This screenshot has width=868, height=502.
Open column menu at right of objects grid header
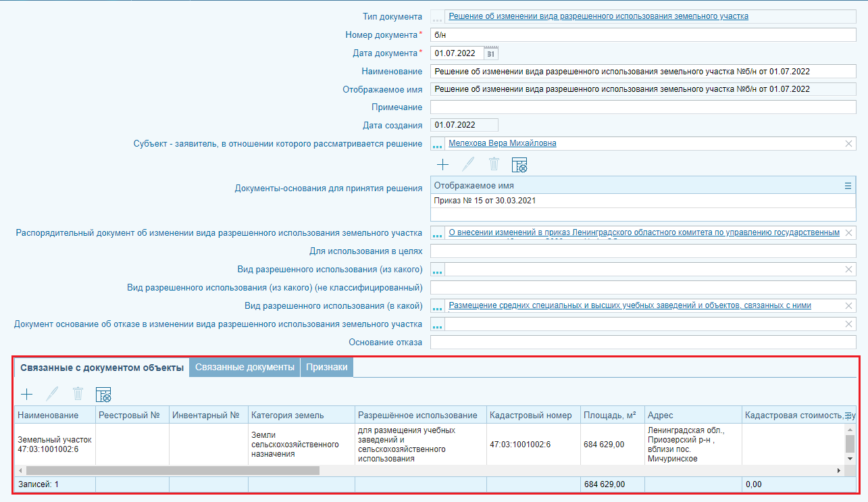(848, 416)
